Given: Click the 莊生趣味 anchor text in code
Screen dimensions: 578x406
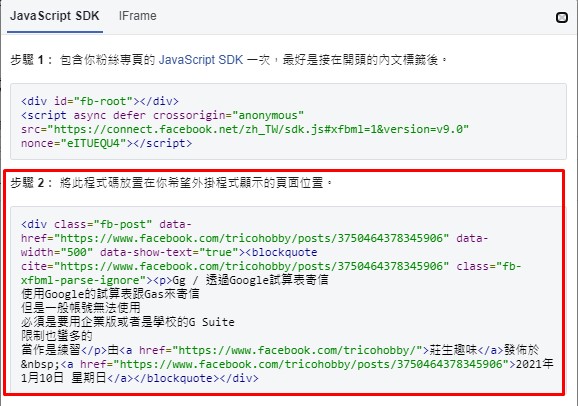Looking at the screenshot, I should 453,350.
